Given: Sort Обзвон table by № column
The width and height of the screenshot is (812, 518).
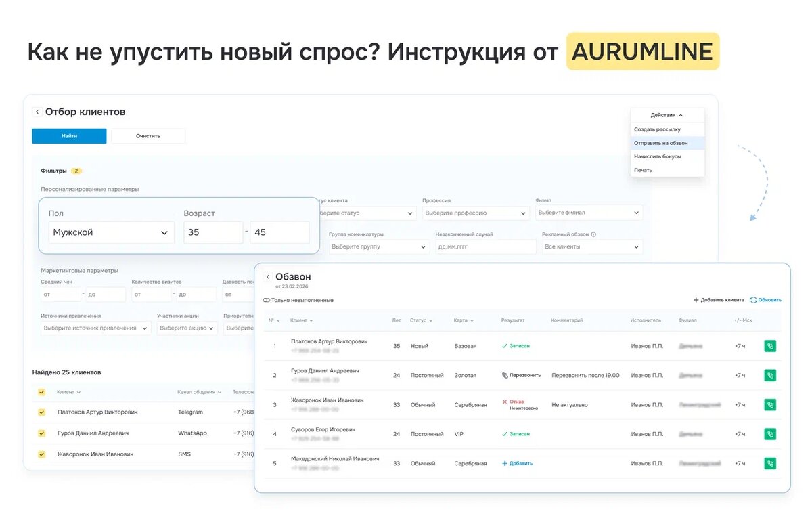Looking at the screenshot, I should 274,320.
